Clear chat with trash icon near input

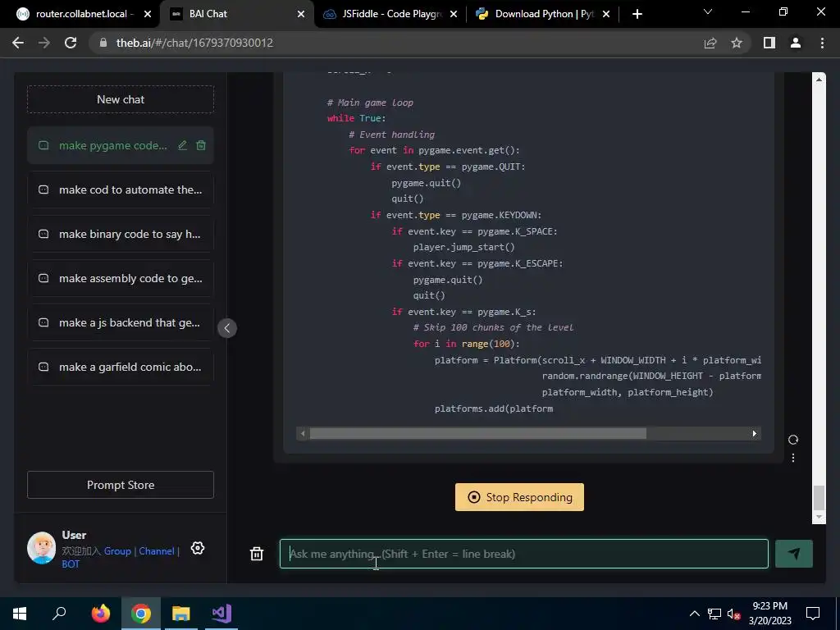tap(257, 554)
